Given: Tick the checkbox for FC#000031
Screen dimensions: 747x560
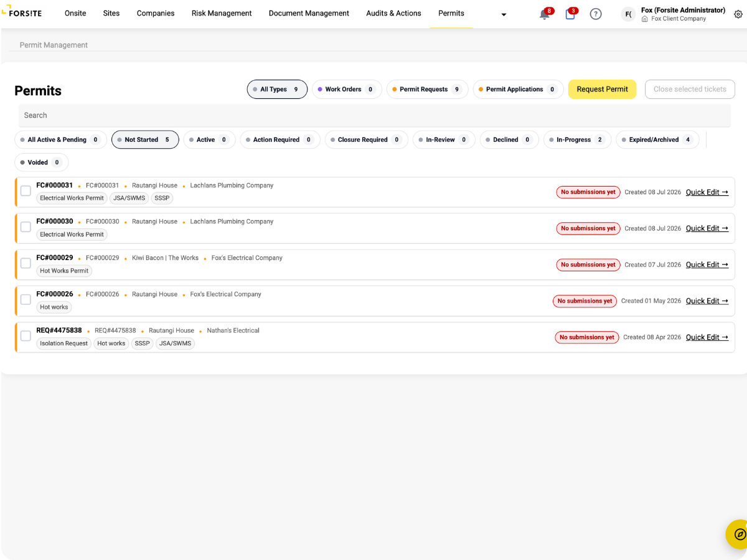Looking at the screenshot, I should (x=26, y=191).
